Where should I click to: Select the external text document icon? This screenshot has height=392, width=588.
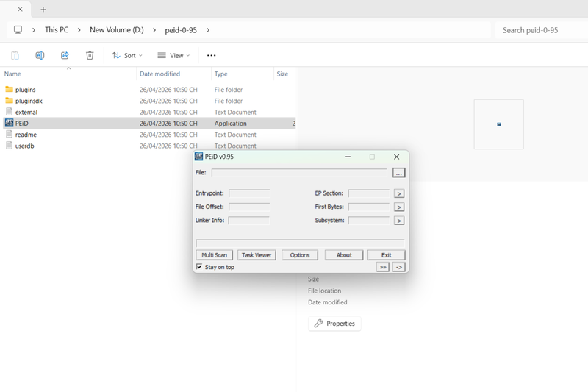coord(10,112)
